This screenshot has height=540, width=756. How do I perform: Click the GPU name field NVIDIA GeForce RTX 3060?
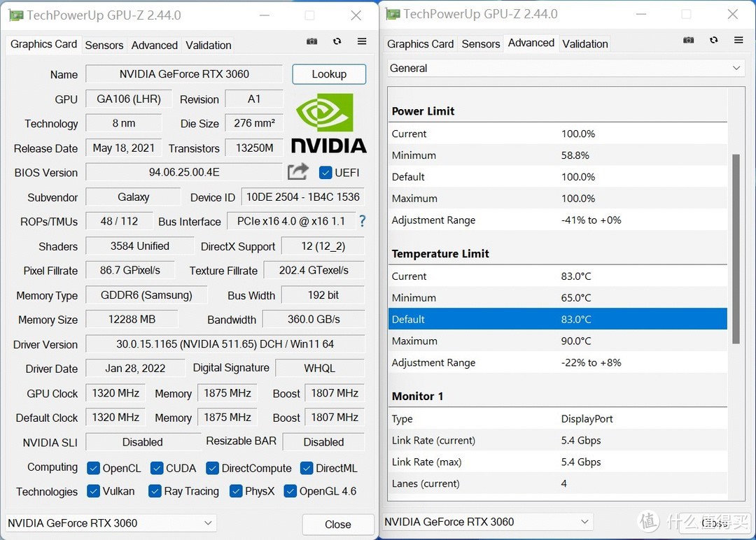[183, 74]
